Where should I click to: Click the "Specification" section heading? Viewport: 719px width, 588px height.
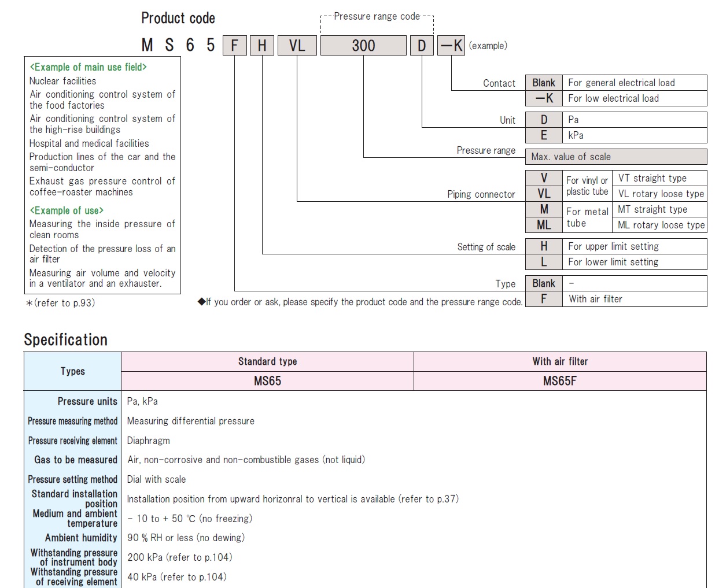66,340
